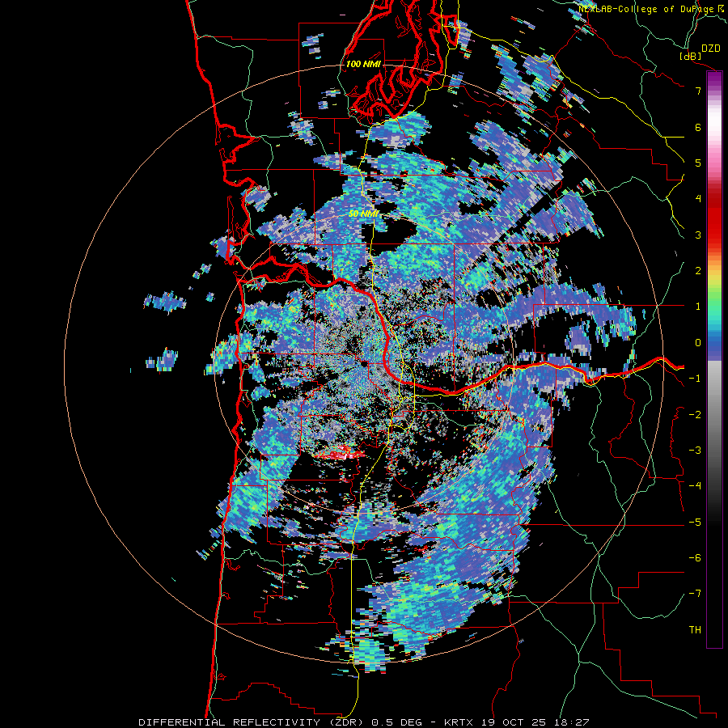
Task: Click "(ZDR)" in the bottom caption
Action: pos(346,722)
